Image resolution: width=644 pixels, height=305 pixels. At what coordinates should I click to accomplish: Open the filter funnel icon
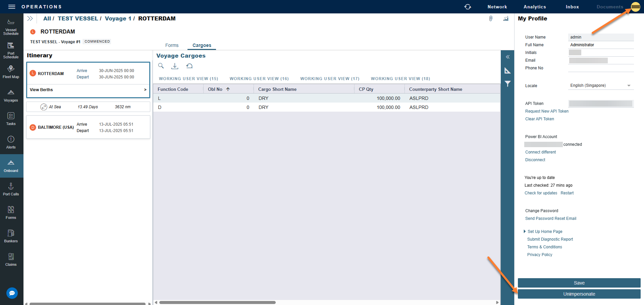[508, 84]
